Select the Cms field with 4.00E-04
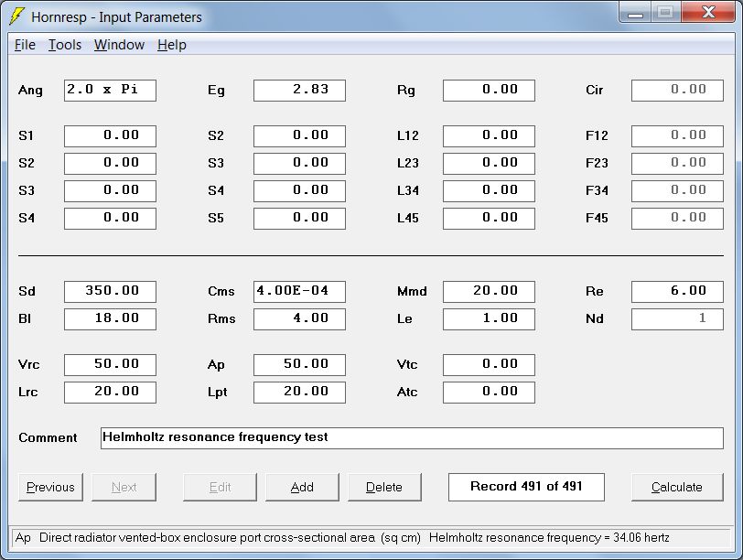The image size is (743, 560). (299, 292)
